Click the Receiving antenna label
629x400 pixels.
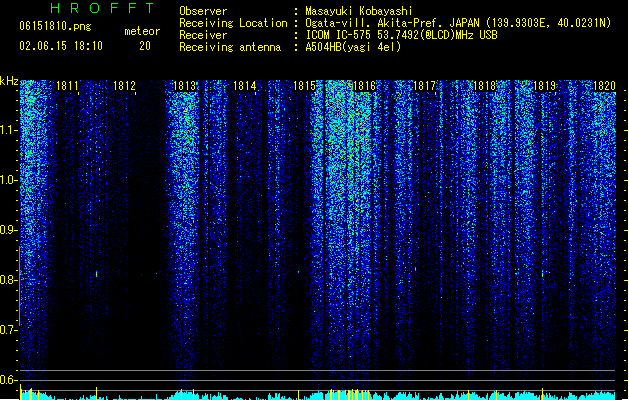point(230,47)
